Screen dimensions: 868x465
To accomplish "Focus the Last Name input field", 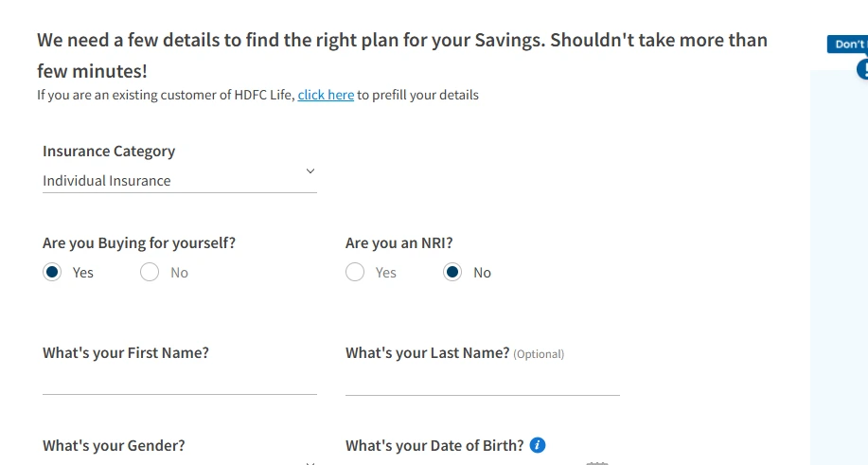I will [x=482, y=382].
